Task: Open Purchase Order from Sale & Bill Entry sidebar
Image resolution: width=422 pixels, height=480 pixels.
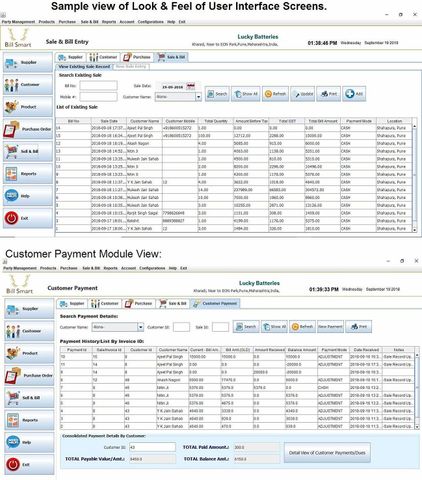Action: point(28,129)
